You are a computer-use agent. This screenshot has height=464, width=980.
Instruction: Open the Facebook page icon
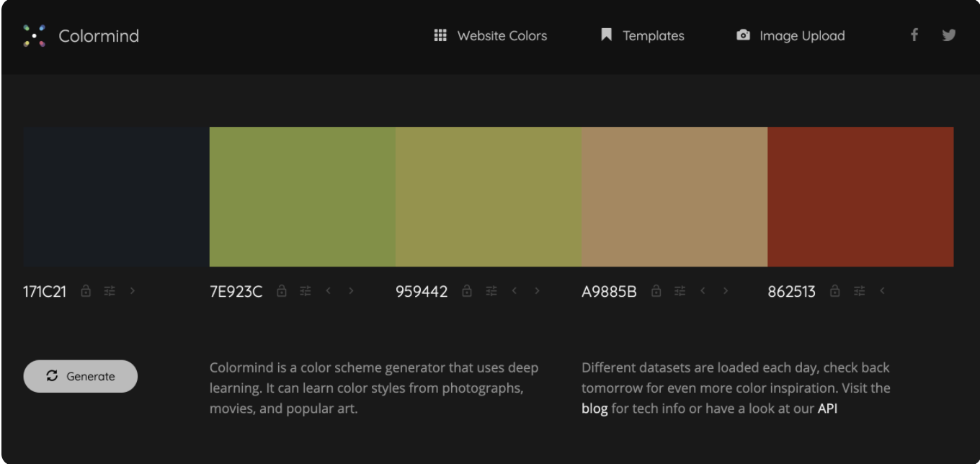914,35
